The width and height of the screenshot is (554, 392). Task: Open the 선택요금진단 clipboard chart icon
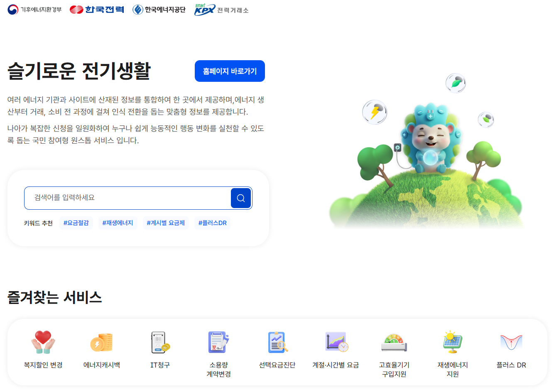coord(277,342)
